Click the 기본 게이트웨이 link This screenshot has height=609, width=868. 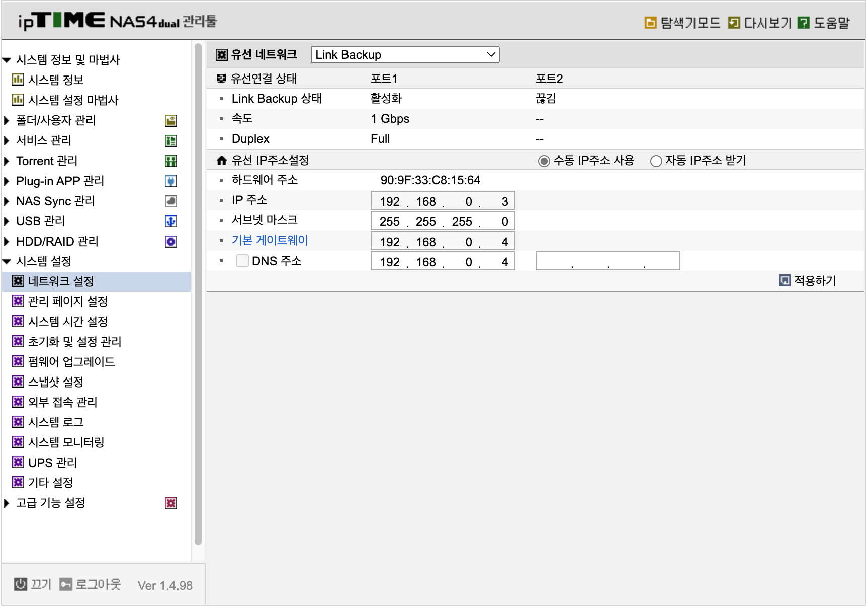click(x=270, y=241)
